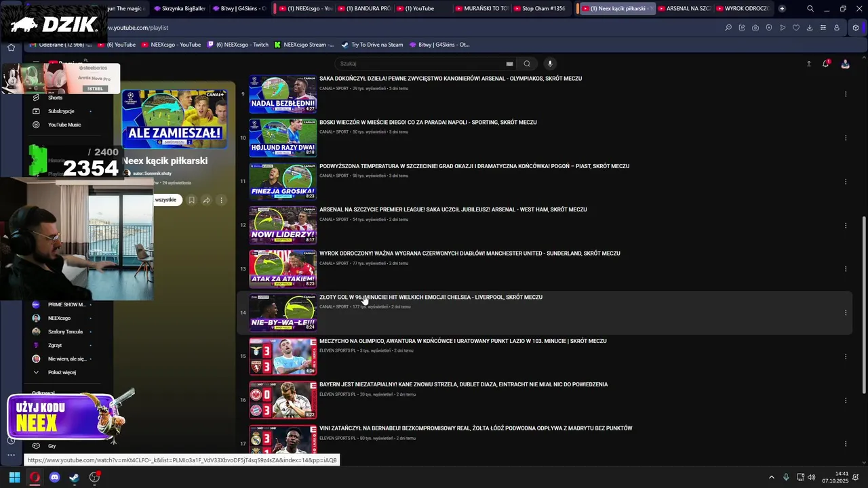868x488 pixels.
Task: Open Opera sidebar three dots menu
Action: tap(11, 455)
